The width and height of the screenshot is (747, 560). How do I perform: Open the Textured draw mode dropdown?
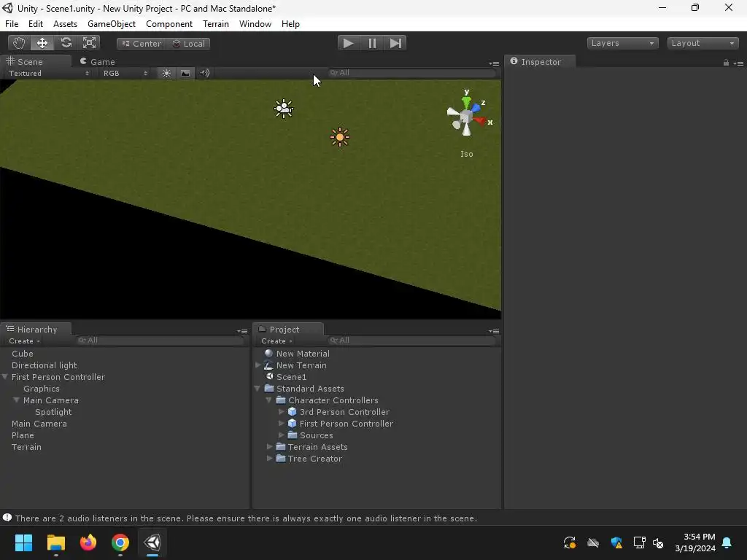click(49, 73)
